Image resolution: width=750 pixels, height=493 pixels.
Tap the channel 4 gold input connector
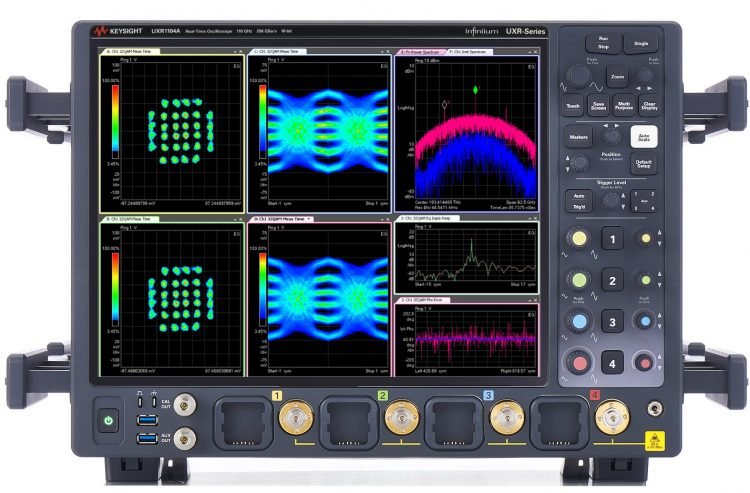point(612,417)
